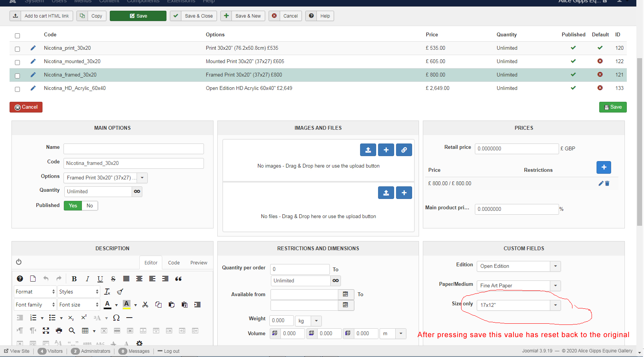
Task: Switch to the Code tab
Action: point(174,262)
